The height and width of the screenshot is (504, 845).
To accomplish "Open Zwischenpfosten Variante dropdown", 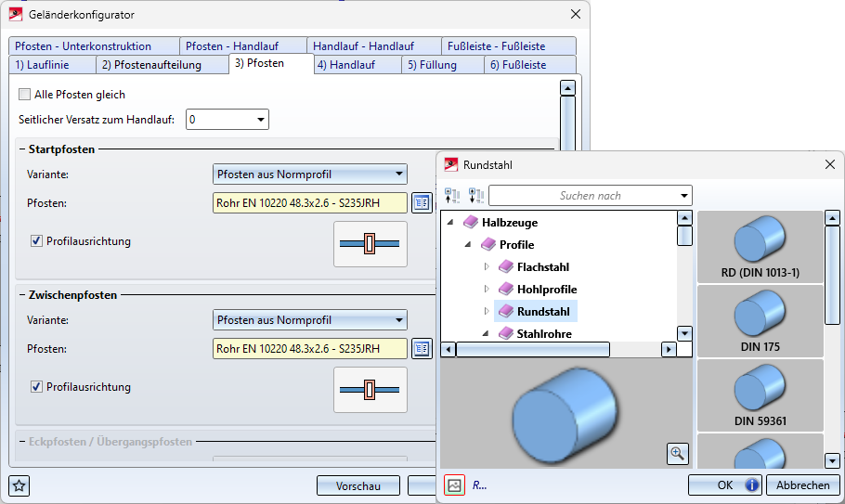I will pyautogui.click(x=398, y=320).
